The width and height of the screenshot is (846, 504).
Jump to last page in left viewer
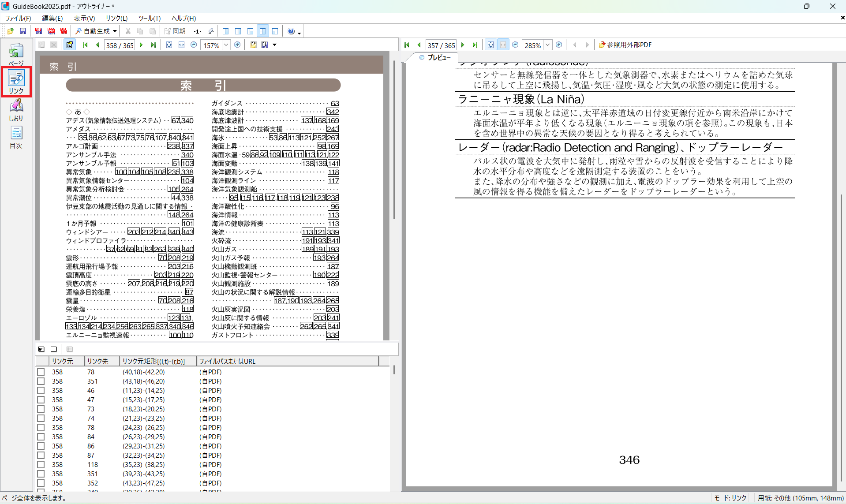[x=153, y=45]
